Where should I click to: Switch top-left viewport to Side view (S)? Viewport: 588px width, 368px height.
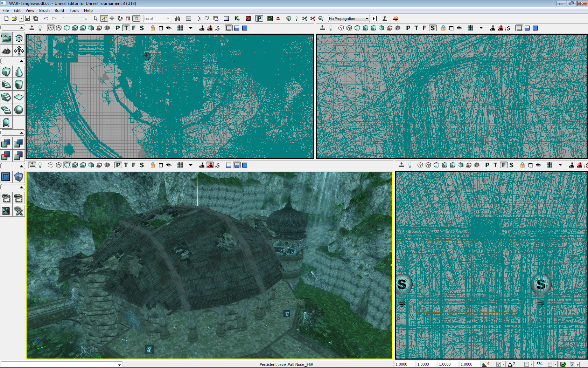click(x=142, y=28)
